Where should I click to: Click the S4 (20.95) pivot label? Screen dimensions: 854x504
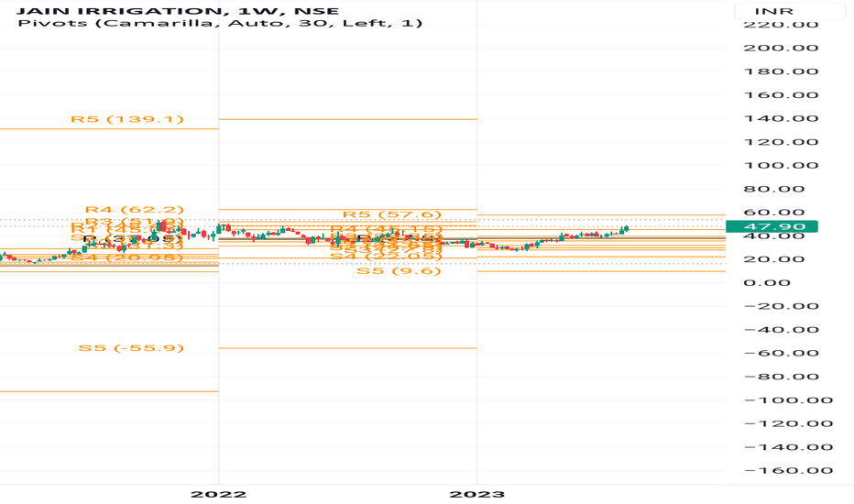(x=127, y=257)
